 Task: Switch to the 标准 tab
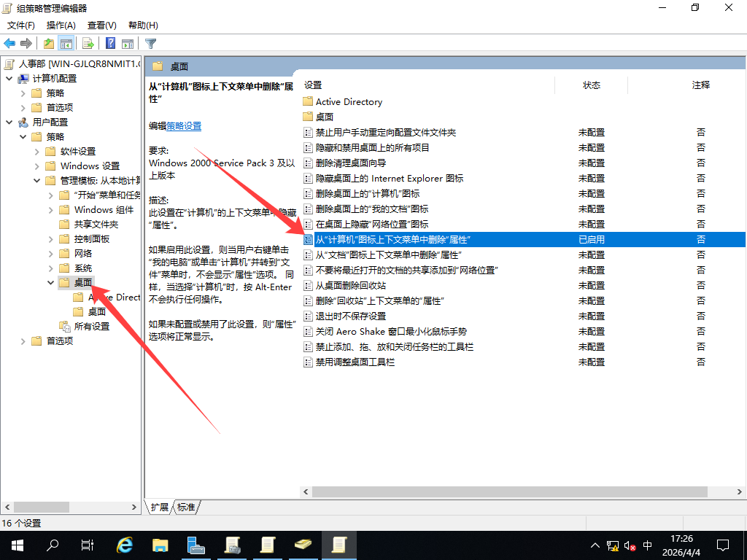(186, 507)
